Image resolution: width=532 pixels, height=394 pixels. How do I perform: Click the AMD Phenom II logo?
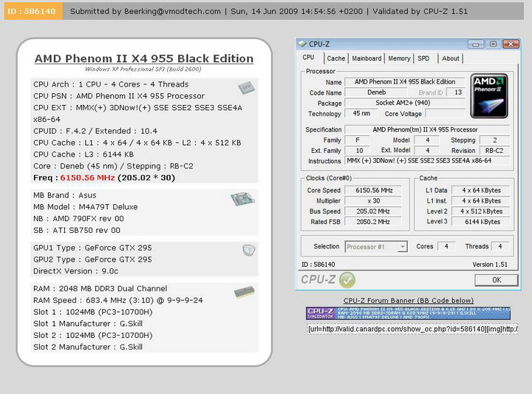[489, 95]
